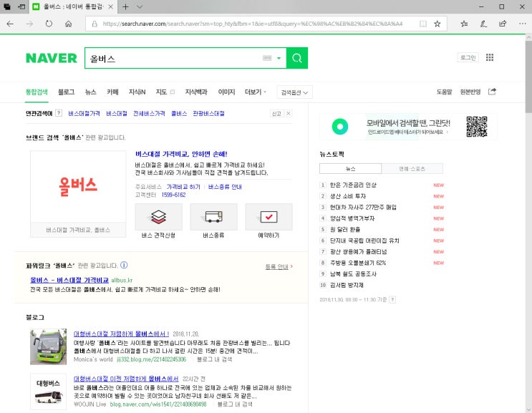Switch to the 블로그 tab
This screenshot has height=413, width=532.
click(x=66, y=92)
